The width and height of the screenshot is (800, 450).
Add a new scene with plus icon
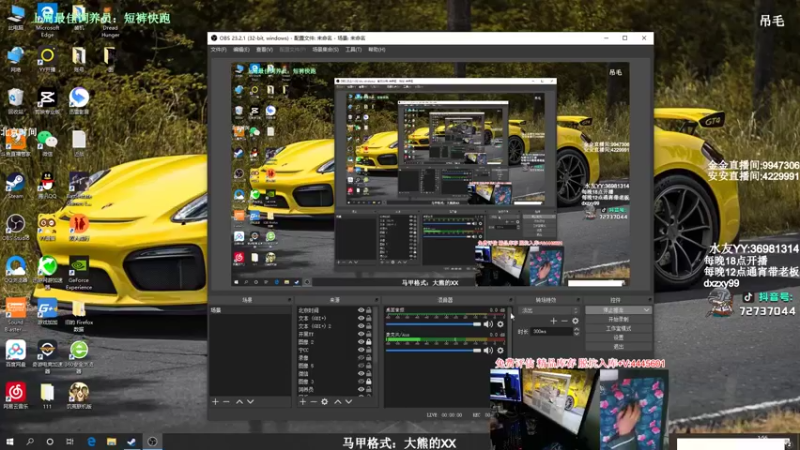point(214,402)
